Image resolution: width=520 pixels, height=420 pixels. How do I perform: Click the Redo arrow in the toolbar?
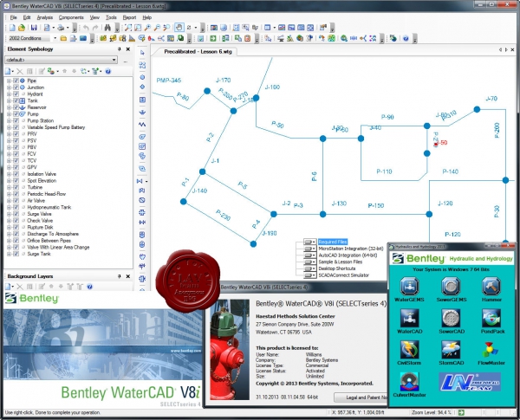tap(95, 28)
